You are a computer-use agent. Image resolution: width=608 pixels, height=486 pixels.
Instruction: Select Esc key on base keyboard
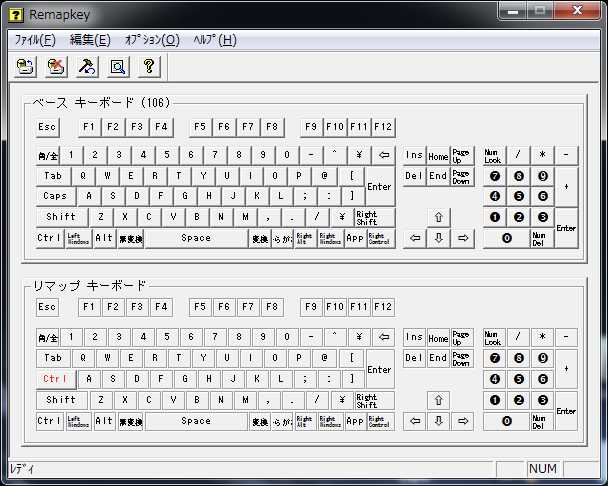(47, 127)
